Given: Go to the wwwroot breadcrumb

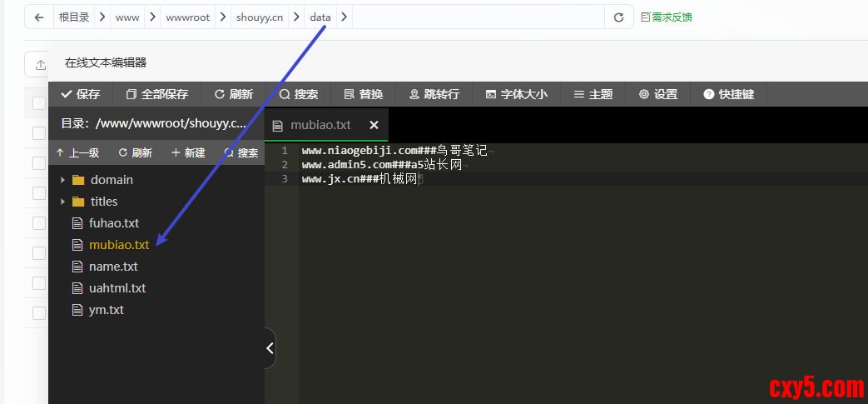Looking at the screenshot, I should click(187, 17).
